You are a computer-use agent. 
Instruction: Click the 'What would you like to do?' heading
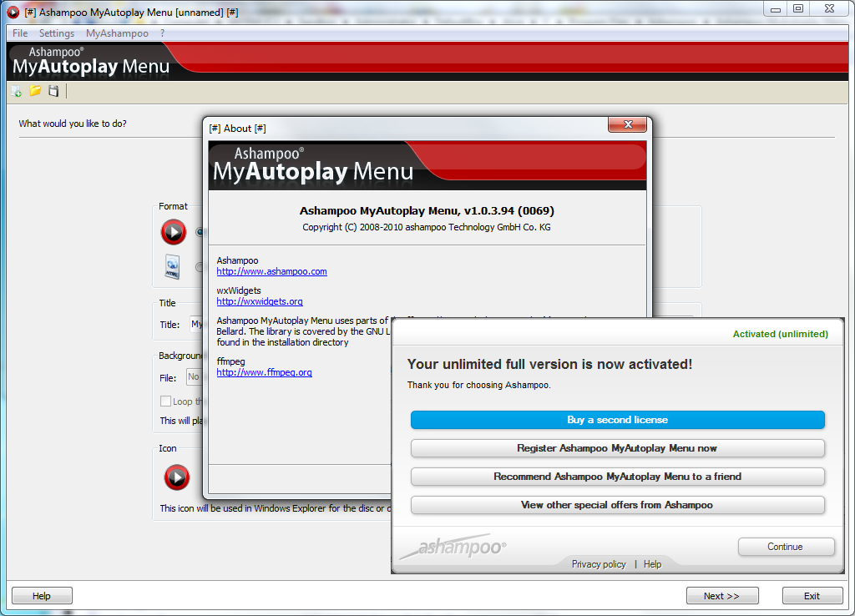(x=73, y=124)
